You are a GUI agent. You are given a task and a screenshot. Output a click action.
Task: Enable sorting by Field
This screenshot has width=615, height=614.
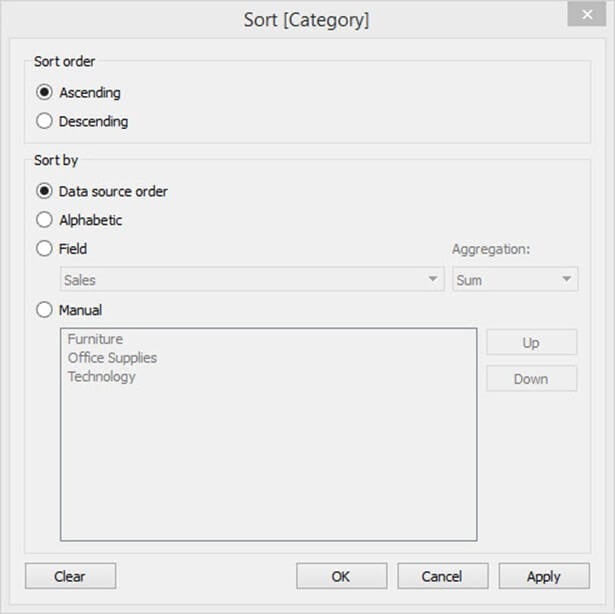tap(44, 249)
